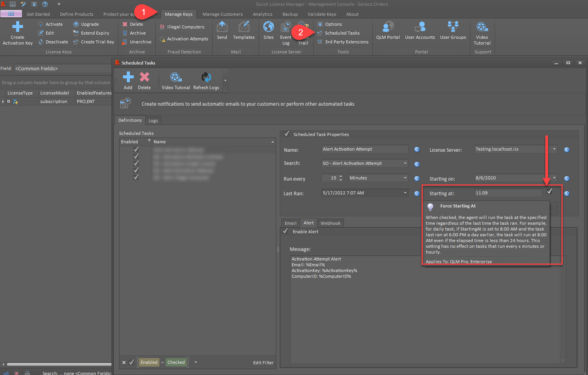Click the Sites globe icon
This screenshot has height=375, width=588.
pyautogui.click(x=268, y=27)
